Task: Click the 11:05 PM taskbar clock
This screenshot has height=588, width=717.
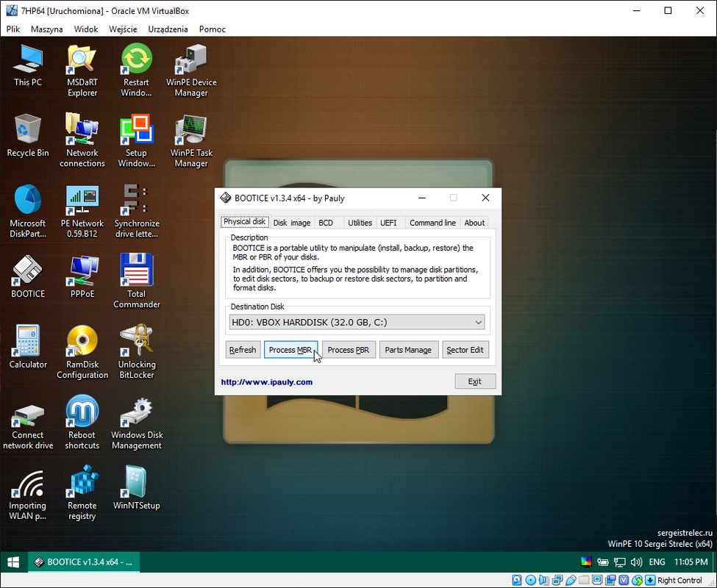Action: pos(691,562)
